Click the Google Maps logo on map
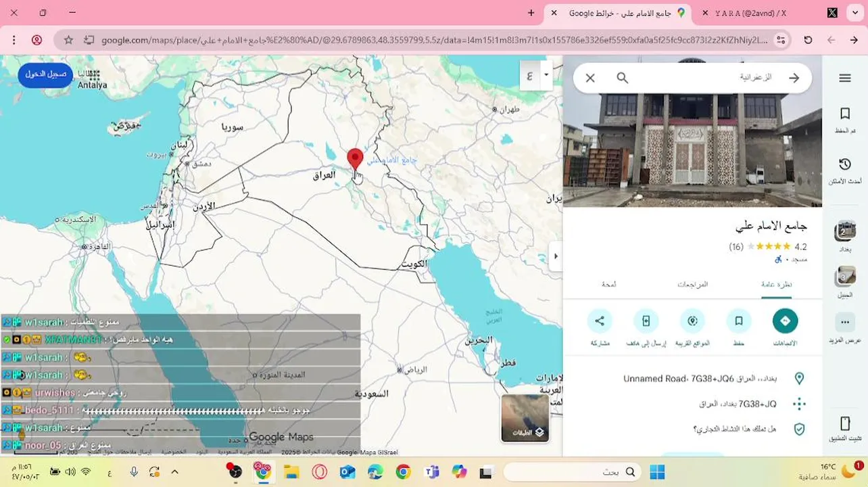Screen dimensions: 868x487 (x=281, y=437)
